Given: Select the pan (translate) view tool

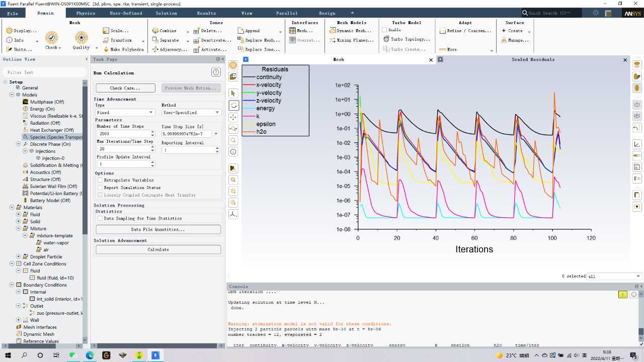Looking at the screenshot, I should click(233, 117).
